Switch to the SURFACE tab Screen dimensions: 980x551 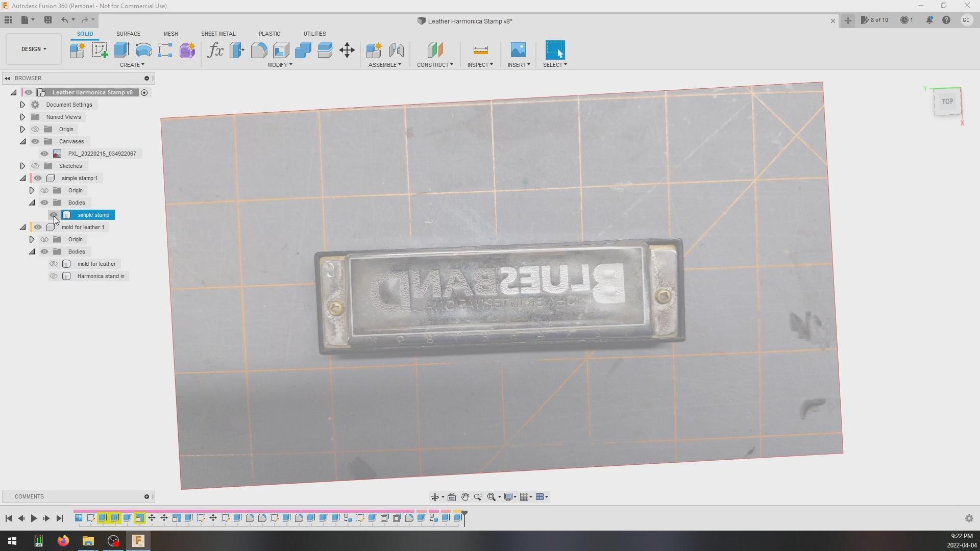(128, 34)
